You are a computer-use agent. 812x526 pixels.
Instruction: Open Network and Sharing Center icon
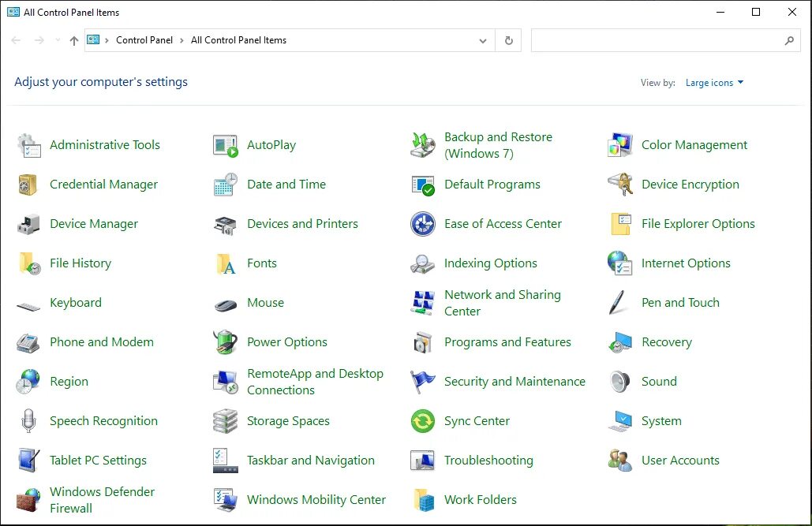click(x=423, y=303)
